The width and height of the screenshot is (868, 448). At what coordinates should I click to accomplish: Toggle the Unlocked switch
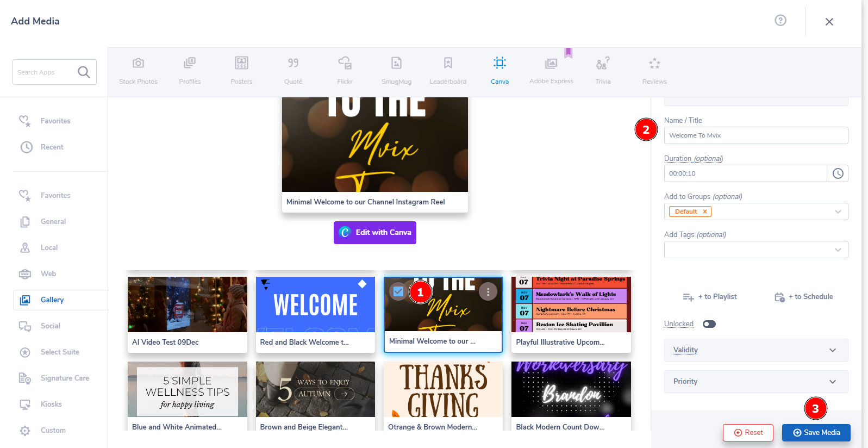[x=709, y=324]
